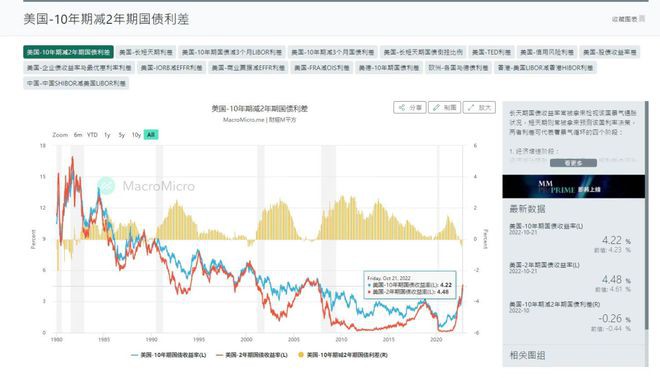Click the 分享 share button
Image resolution: width=660 pixels, height=378 pixels.
point(410,108)
